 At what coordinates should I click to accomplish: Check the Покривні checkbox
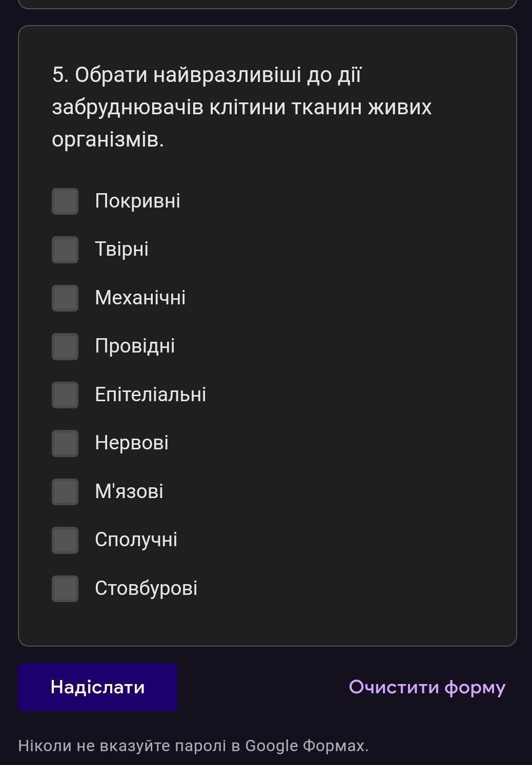pyautogui.click(x=65, y=201)
